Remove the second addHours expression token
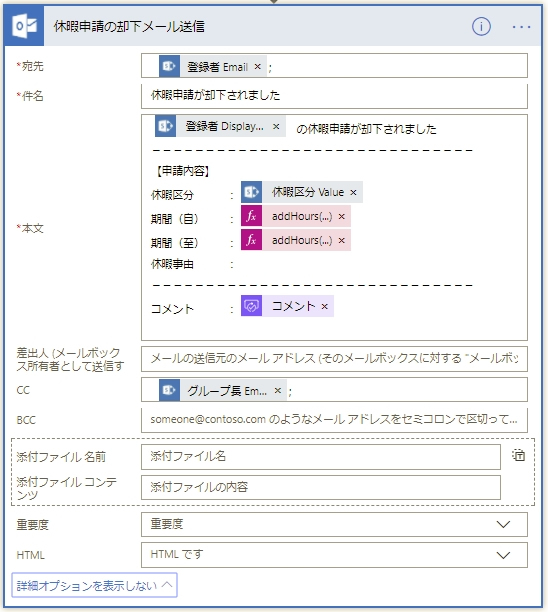 342,240
